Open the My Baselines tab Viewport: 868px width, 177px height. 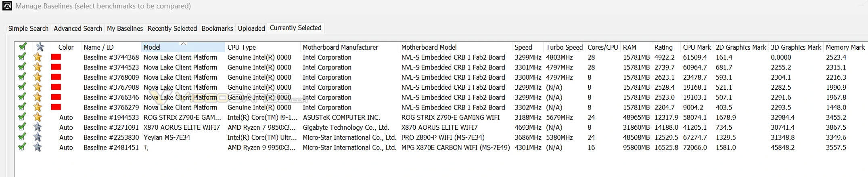[x=125, y=28]
